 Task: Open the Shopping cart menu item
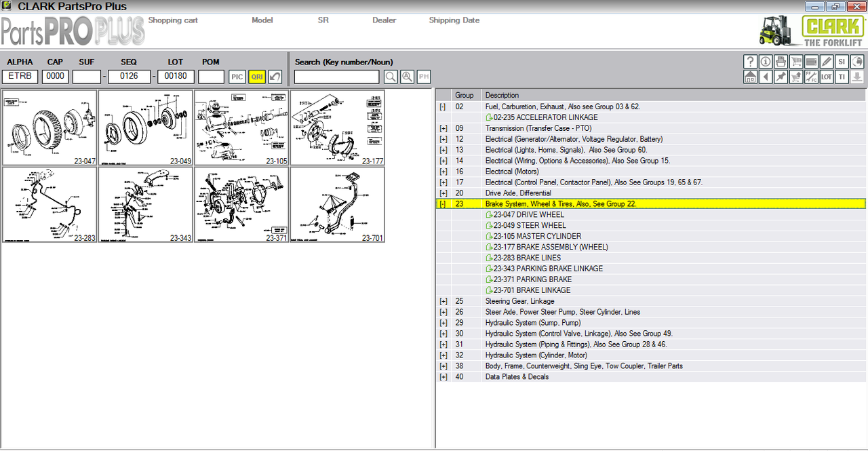(x=173, y=20)
